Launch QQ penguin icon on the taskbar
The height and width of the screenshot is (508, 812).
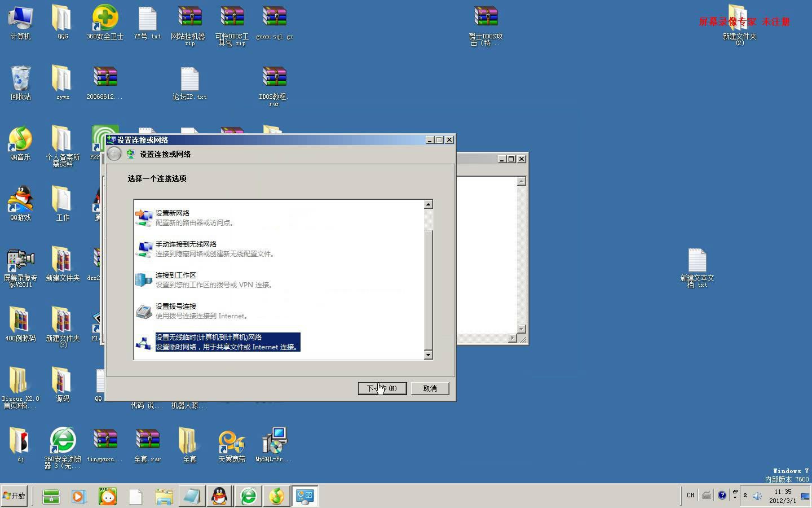(219, 496)
